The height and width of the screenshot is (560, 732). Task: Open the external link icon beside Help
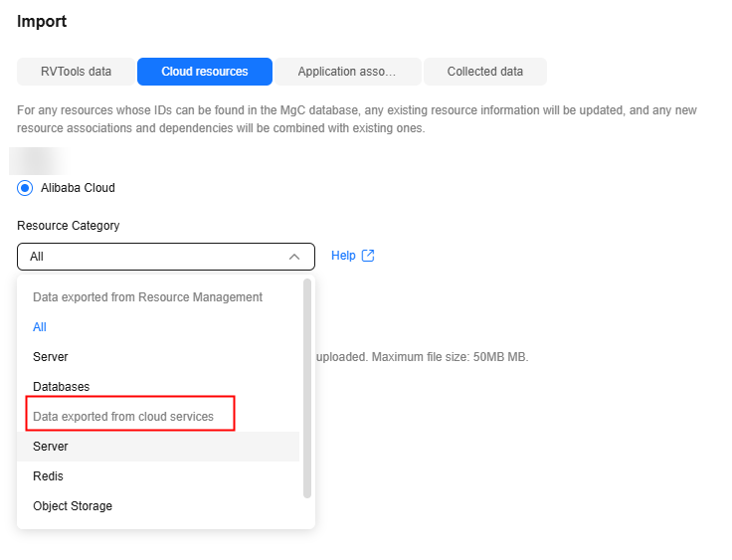coord(368,256)
